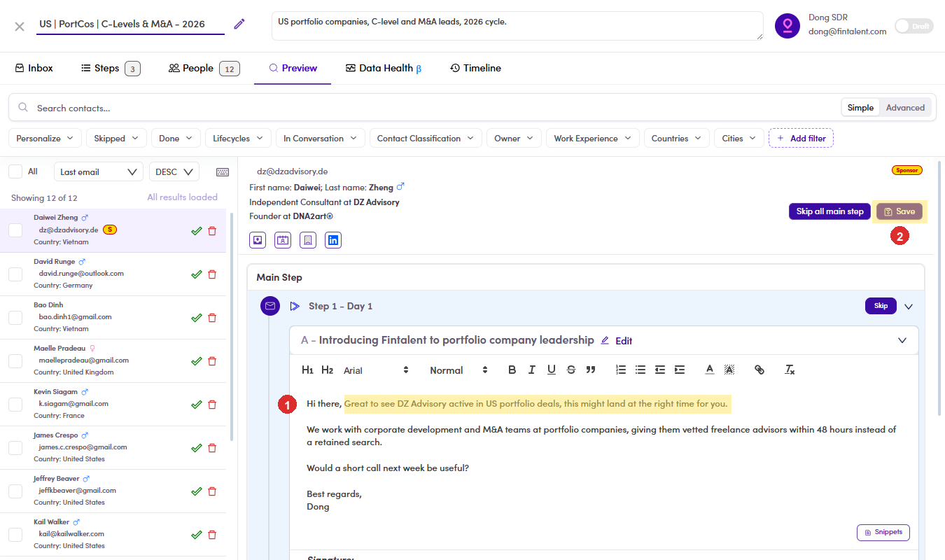This screenshot has height=560, width=945.
Task: Delete Daiwei Zheng with the red trash icon
Action: pyautogui.click(x=212, y=231)
